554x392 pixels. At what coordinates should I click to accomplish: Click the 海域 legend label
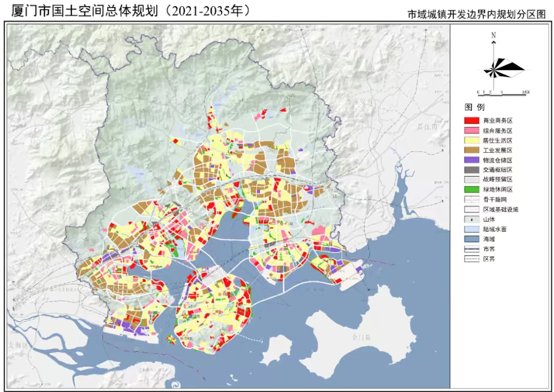pyautogui.click(x=489, y=239)
